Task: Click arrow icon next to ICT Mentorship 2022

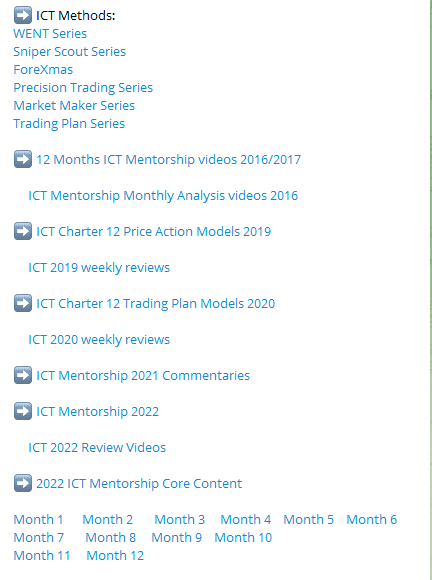Action: 23,411
